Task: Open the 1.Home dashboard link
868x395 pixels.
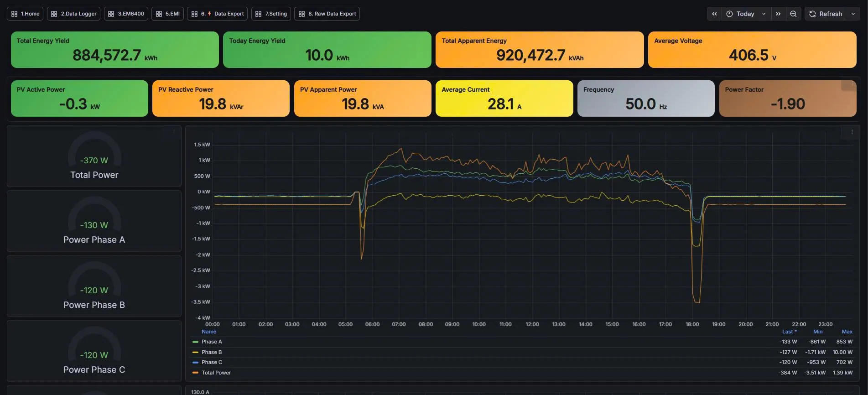Action: (x=25, y=14)
